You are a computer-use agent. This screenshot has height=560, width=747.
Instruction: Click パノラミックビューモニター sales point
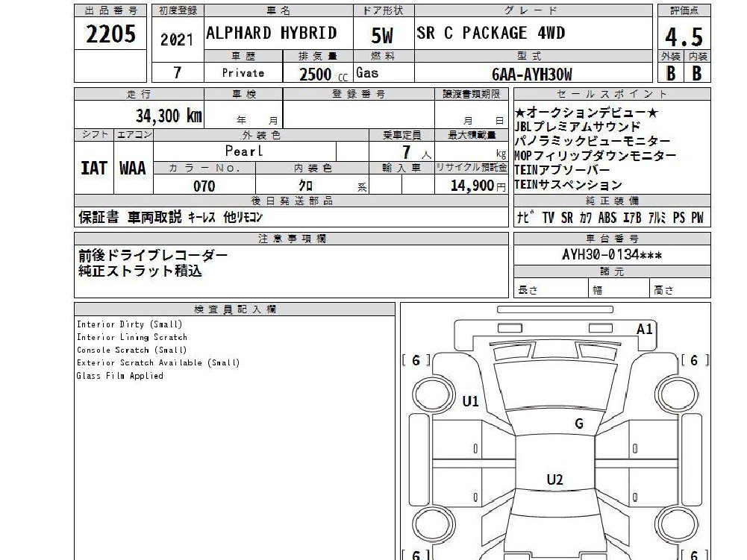pos(593,141)
